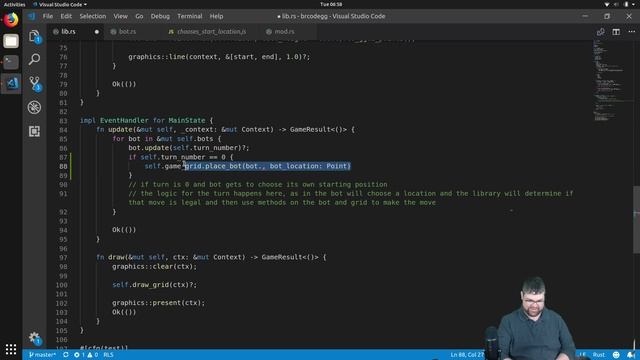Click 'graphics::present(ctx);' line
The image size is (640, 360).
click(x=158, y=302)
